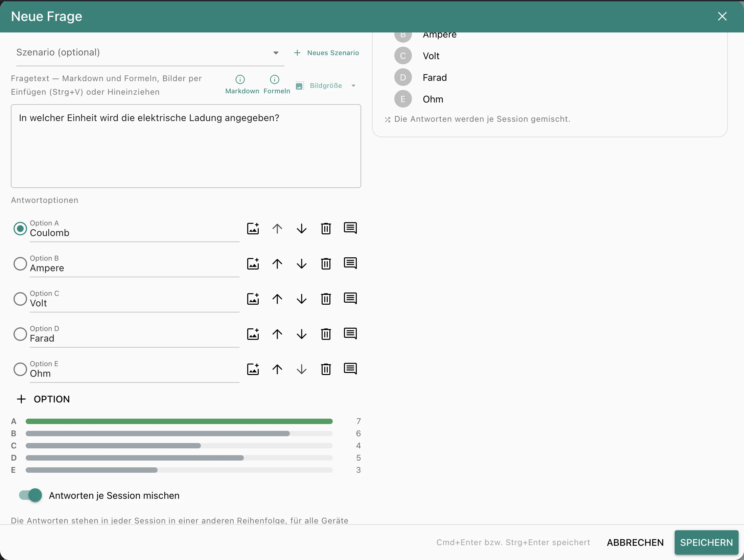Image resolution: width=744 pixels, height=560 pixels.
Task: Open comment for Option D Farad
Action: (350, 334)
